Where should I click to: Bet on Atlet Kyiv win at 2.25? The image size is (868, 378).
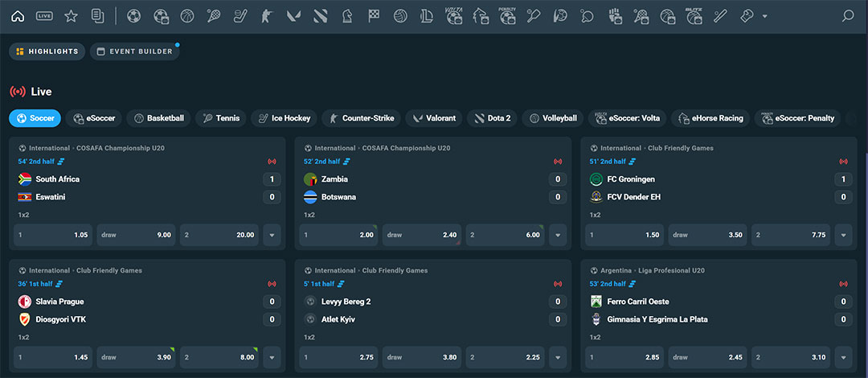(505, 358)
